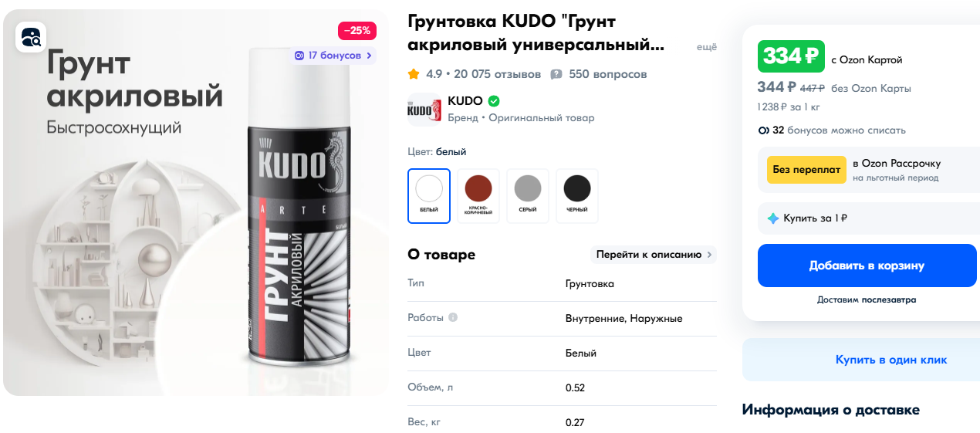Click the info icon next to Работы
980x433 pixels.
(453, 317)
